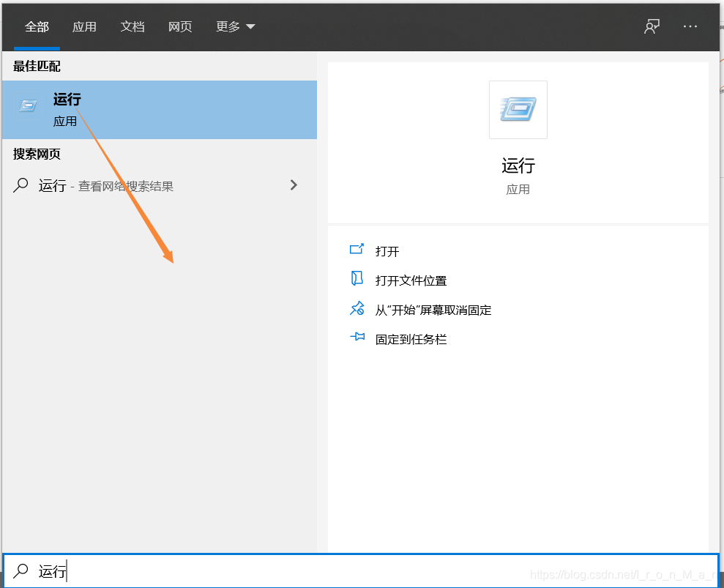Select the 运行 best match result
Screen dimensions: 724x588
[160, 110]
